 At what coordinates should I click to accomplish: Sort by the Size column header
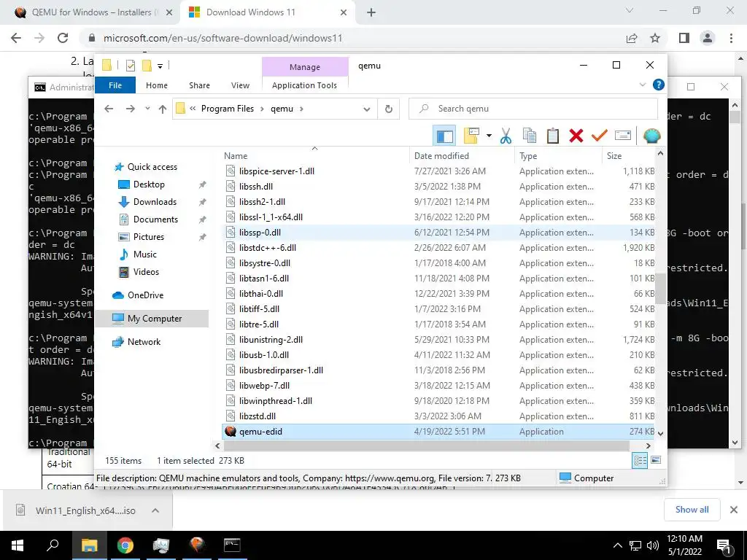pyautogui.click(x=628, y=156)
